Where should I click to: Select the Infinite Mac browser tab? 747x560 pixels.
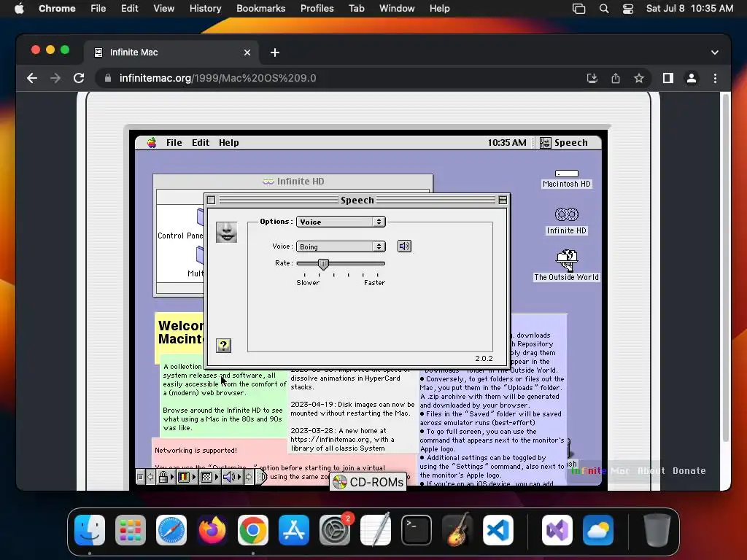[x=171, y=52]
